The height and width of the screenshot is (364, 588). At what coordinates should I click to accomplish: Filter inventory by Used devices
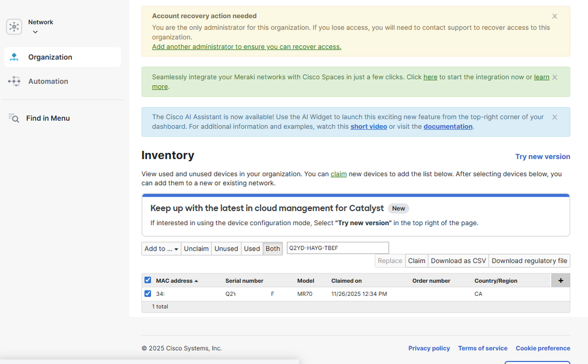tap(252, 249)
